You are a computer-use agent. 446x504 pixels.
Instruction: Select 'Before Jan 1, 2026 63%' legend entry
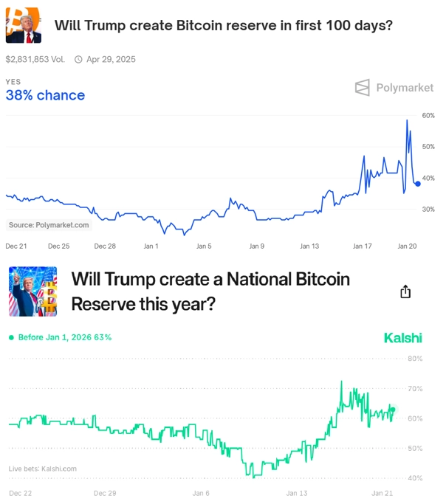click(x=60, y=337)
